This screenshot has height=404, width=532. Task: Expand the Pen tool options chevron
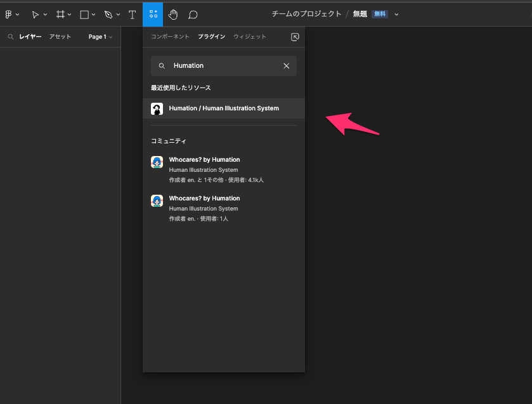tap(118, 15)
